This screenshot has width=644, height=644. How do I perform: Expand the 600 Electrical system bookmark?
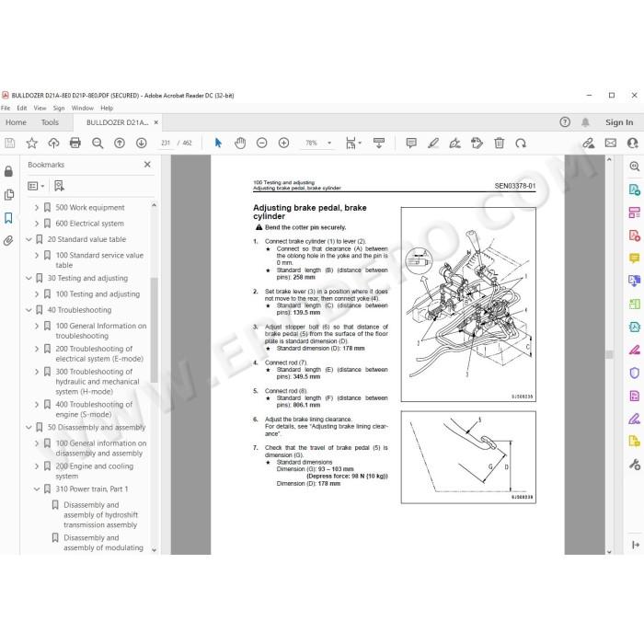tap(37, 224)
